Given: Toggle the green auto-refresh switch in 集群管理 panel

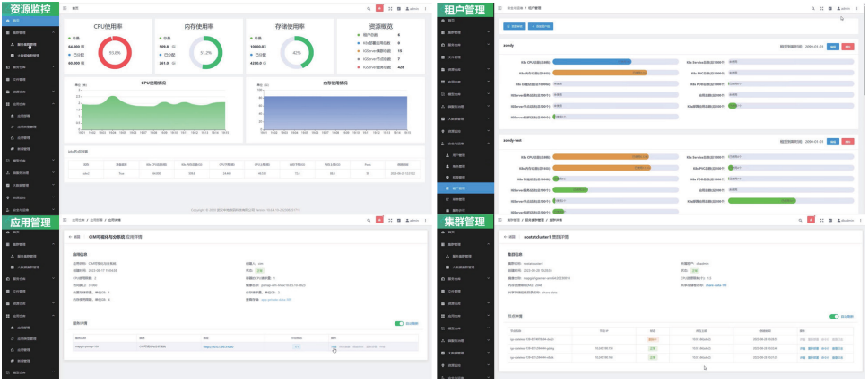Looking at the screenshot, I should 834,316.
